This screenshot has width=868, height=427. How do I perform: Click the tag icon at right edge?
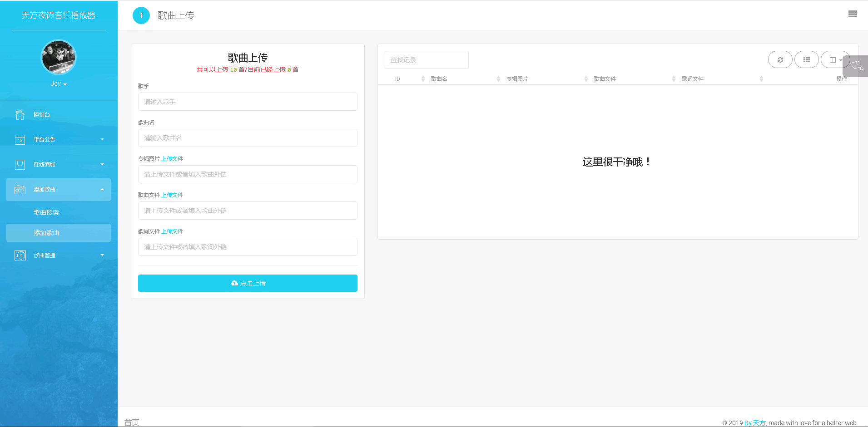856,66
